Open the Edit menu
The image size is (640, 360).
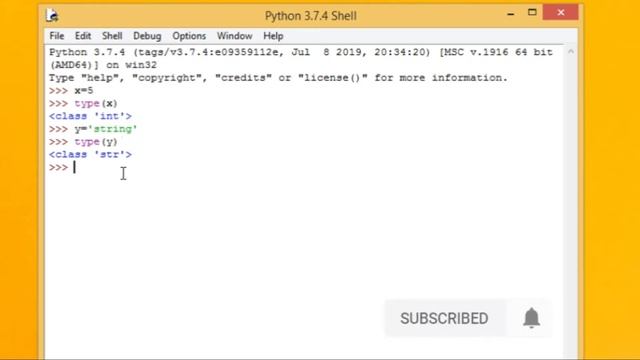coord(82,36)
